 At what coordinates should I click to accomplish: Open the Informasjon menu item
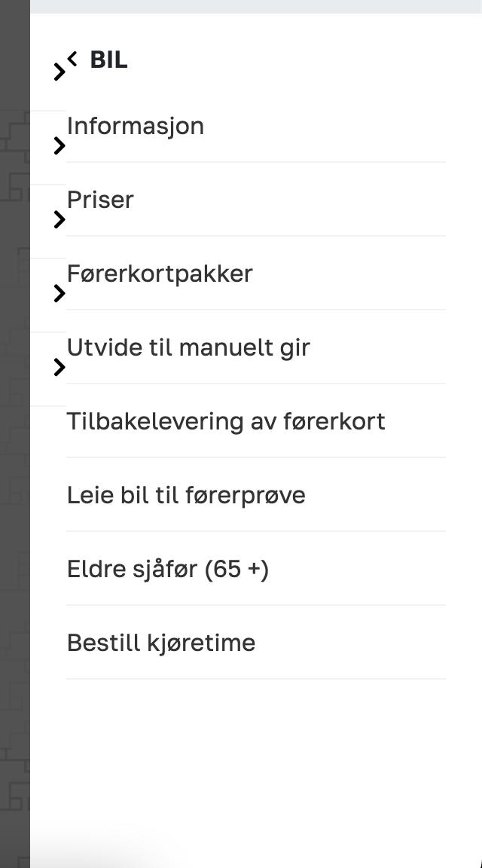point(136,126)
